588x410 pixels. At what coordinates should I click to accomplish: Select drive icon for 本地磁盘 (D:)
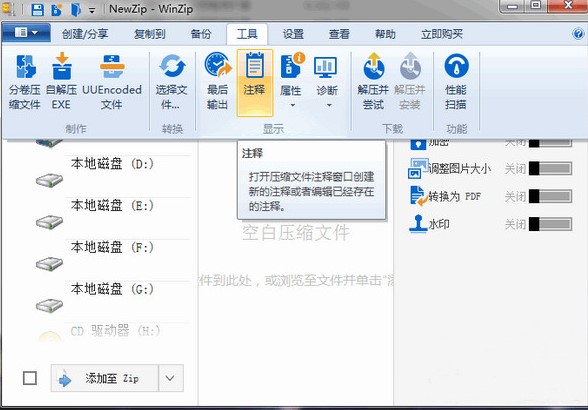click(x=49, y=180)
